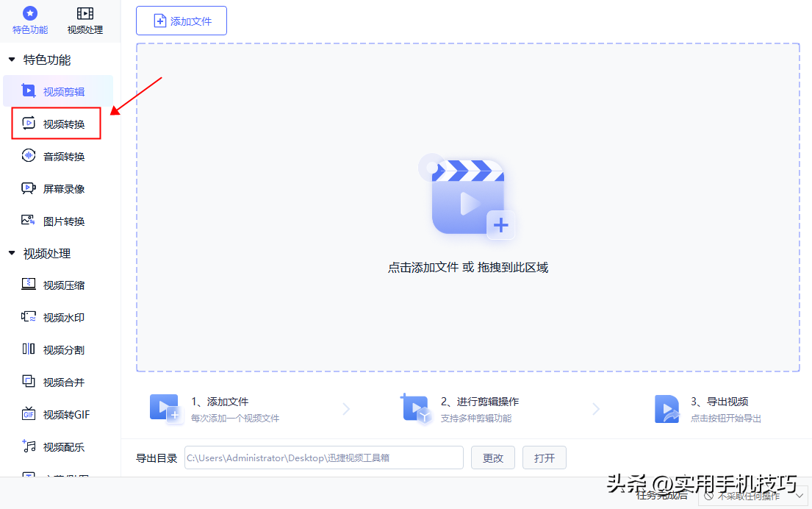Click the 音频转换 label
The width and height of the screenshot is (812, 509).
64,157
